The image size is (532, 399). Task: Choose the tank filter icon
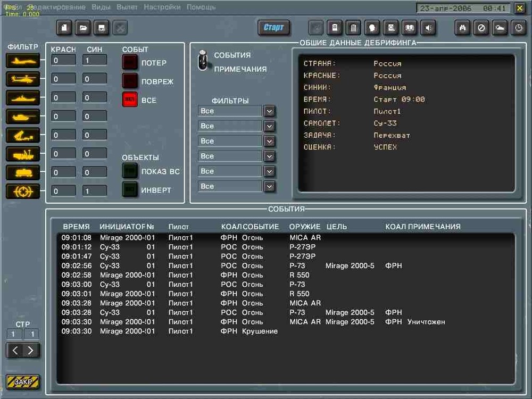pyautogui.click(x=23, y=117)
